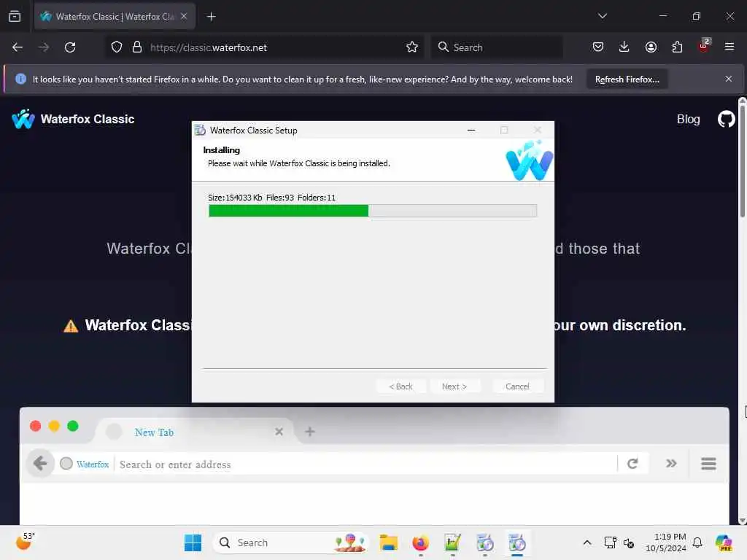This screenshot has width=747, height=560.
Task: Click the page vertical scrollbar
Action: pyautogui.click(x=742, y=311)
